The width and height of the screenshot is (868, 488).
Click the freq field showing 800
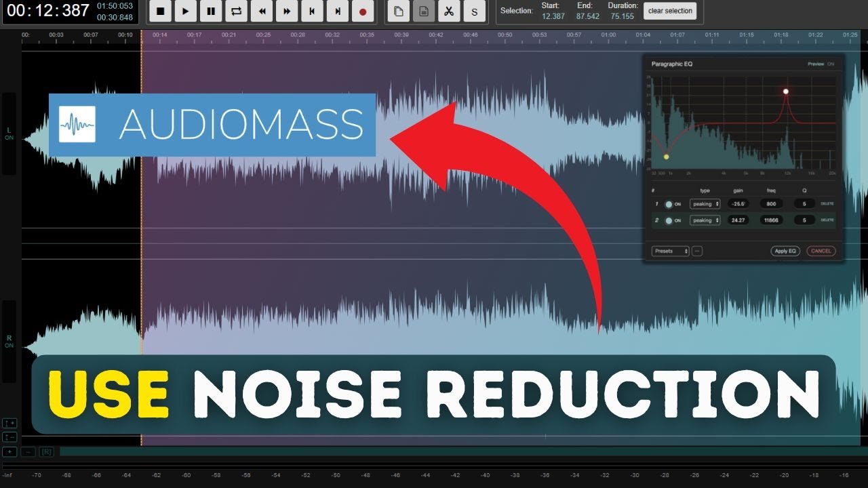(772, 203)
